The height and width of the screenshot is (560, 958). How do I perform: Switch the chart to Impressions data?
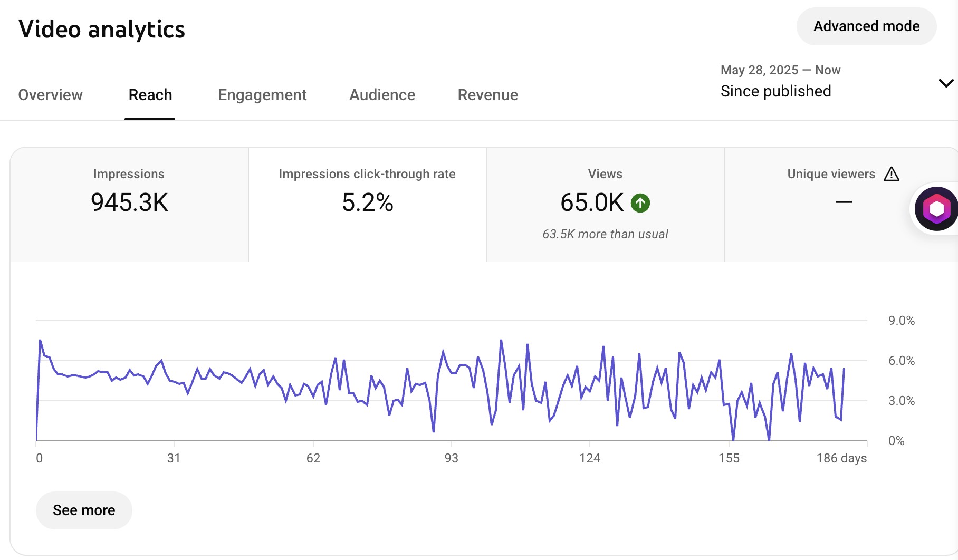[129, 203]
